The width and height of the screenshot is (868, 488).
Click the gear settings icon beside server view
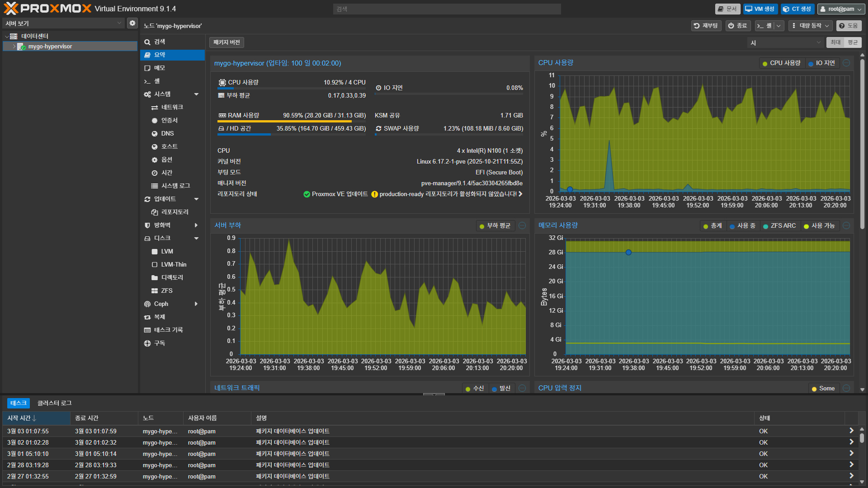[x=132, y=23]
